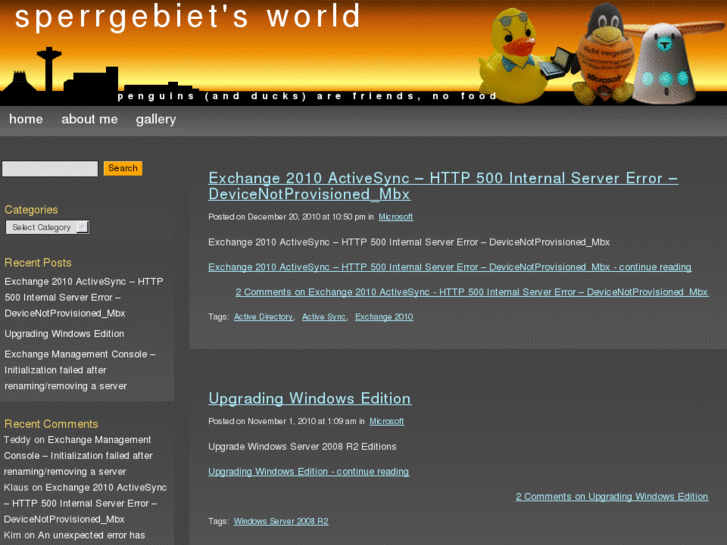Click the orange Search button
This screenshot has height=545, width=727.
123,168
